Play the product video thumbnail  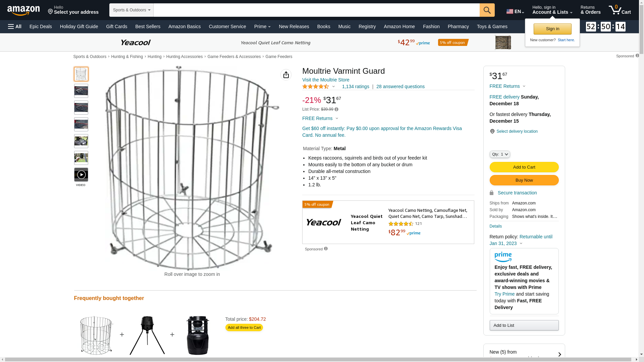coord(81,175)
